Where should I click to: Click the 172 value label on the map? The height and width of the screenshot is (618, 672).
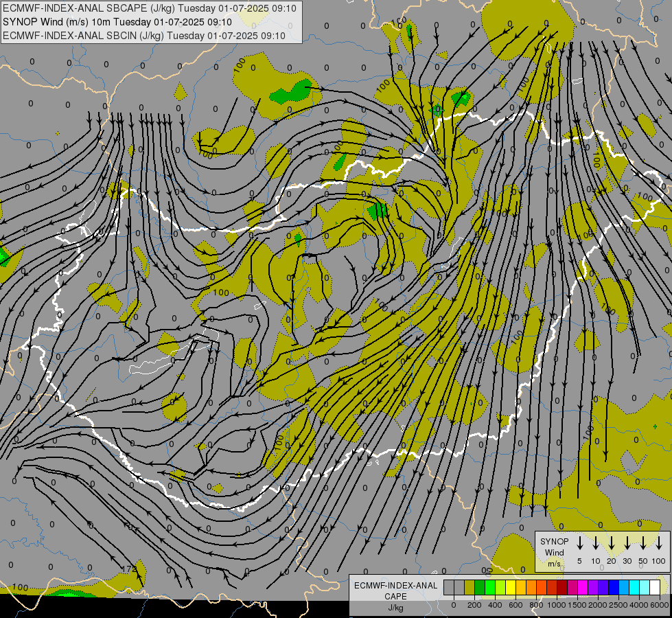coord(129,569)
